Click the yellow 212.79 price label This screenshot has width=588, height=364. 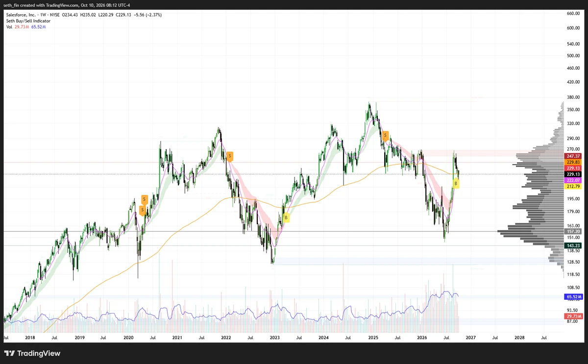[573, 186]
